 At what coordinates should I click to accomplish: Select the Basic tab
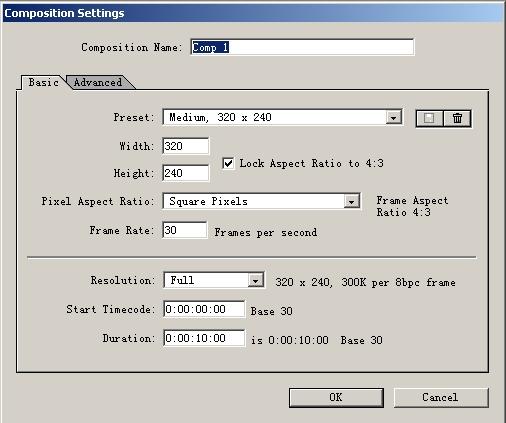pos(43,82)
